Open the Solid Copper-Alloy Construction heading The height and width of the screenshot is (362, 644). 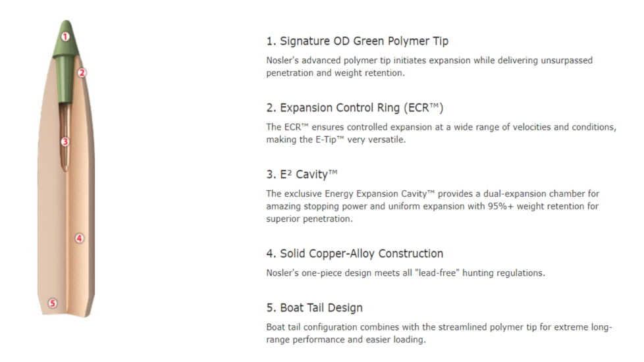coord(354,253)
